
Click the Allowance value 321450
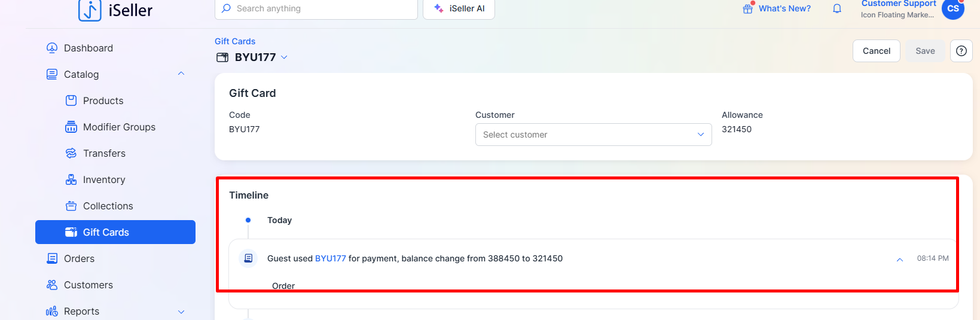pyautogui.click(x=737, y=129)
